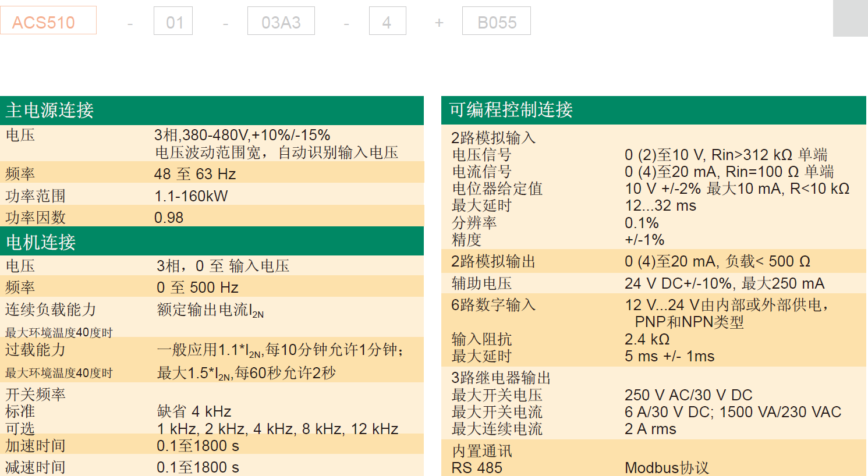The height and width of the screenshot is (476, 868).
Task: Click the value 24 V DC+/-10%, 最大250 mA
Action: click(x=725, y=283)
